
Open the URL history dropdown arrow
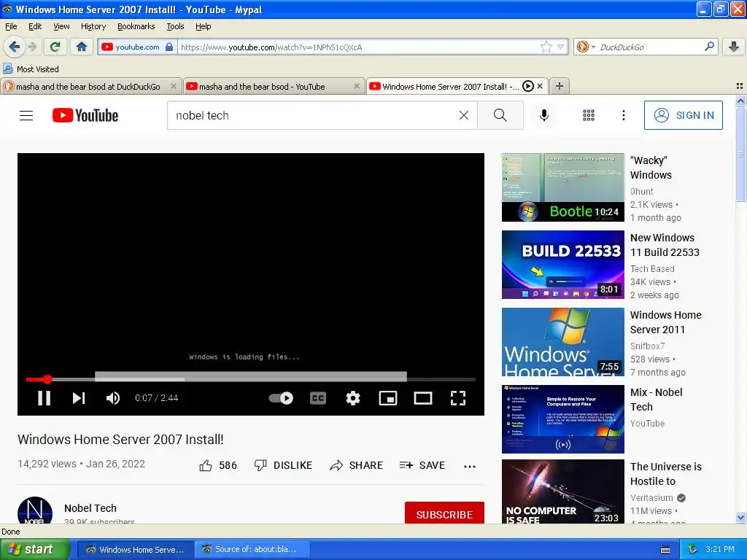click(561, 47)
